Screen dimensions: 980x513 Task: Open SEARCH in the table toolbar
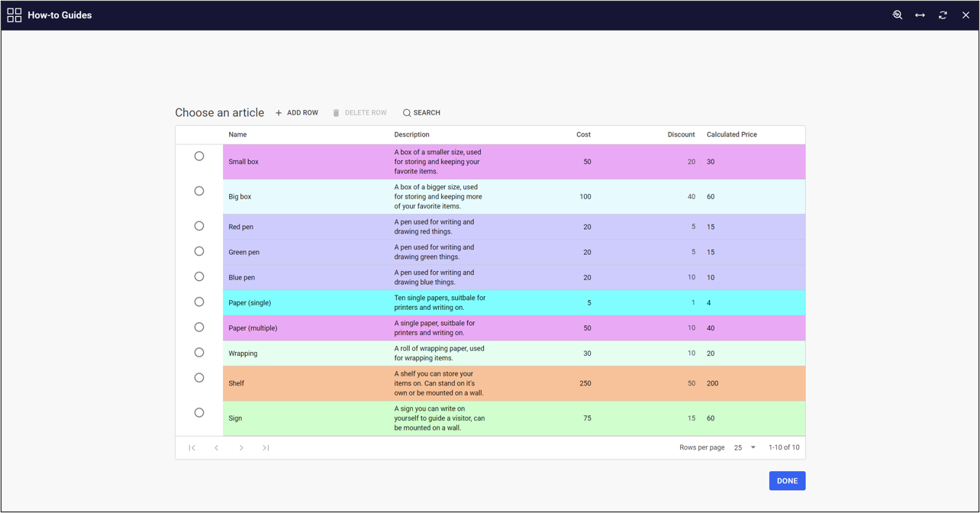421,113
